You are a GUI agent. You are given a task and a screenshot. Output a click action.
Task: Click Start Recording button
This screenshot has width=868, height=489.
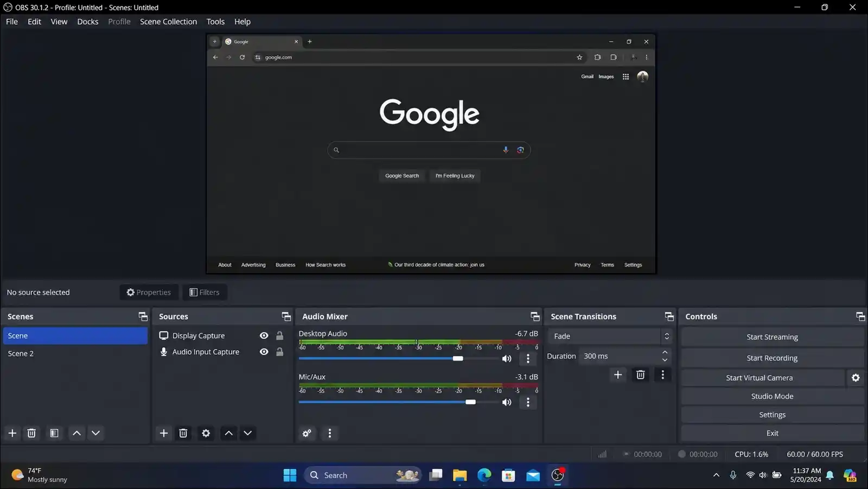pyautogui.click(x=773, y=358)
